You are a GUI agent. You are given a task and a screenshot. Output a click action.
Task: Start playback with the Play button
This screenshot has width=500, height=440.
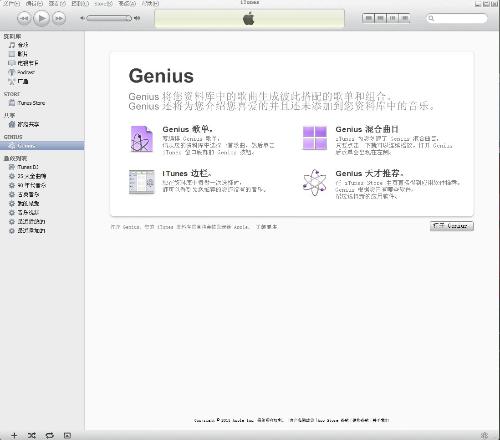tap(42, 18)
